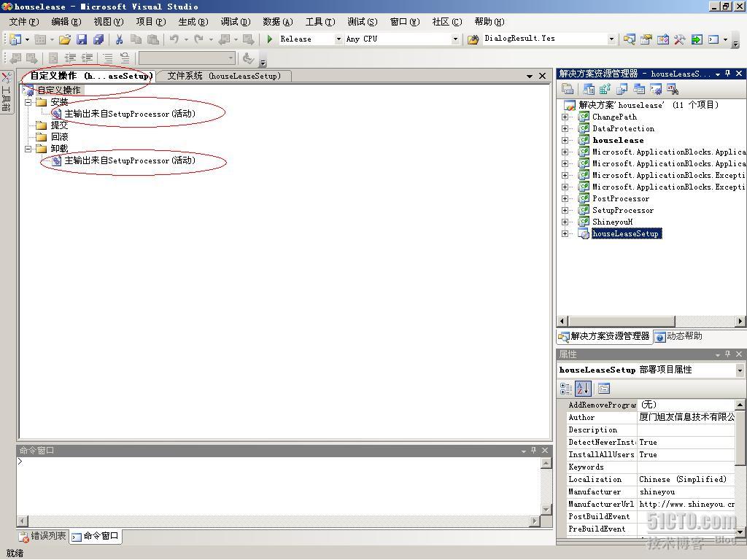
Task: Click inside the command window prompt
Action: pyautogui.click(x=279, y=486)
